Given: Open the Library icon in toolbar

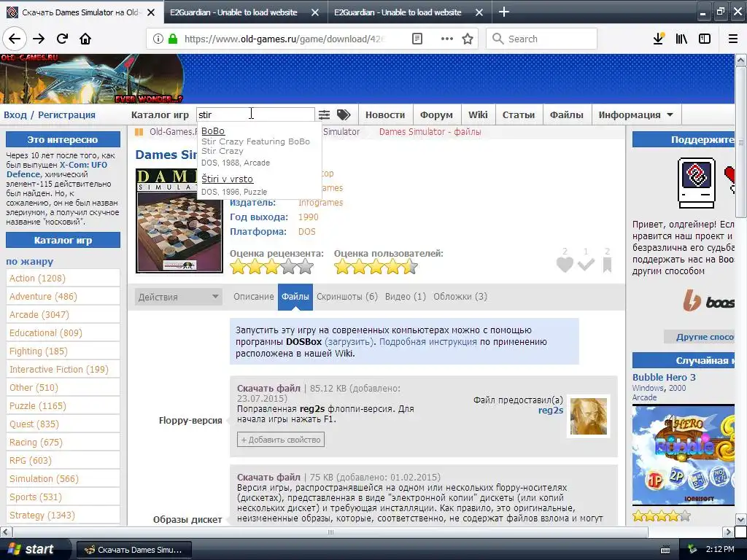Looking at the screenshot, I should 681,39.
